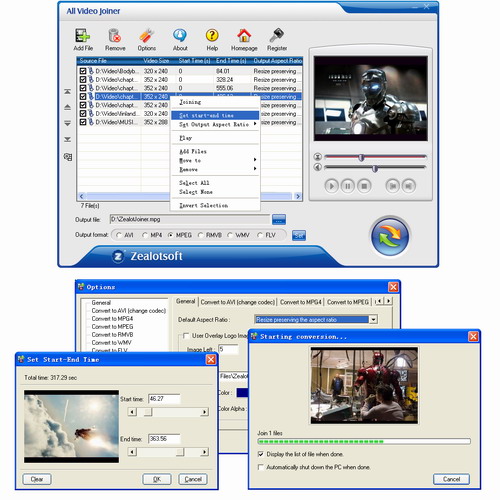The width and height of the screenshot is (500, 500).
Task: Click the pause button in preview player
Action: 348,186
